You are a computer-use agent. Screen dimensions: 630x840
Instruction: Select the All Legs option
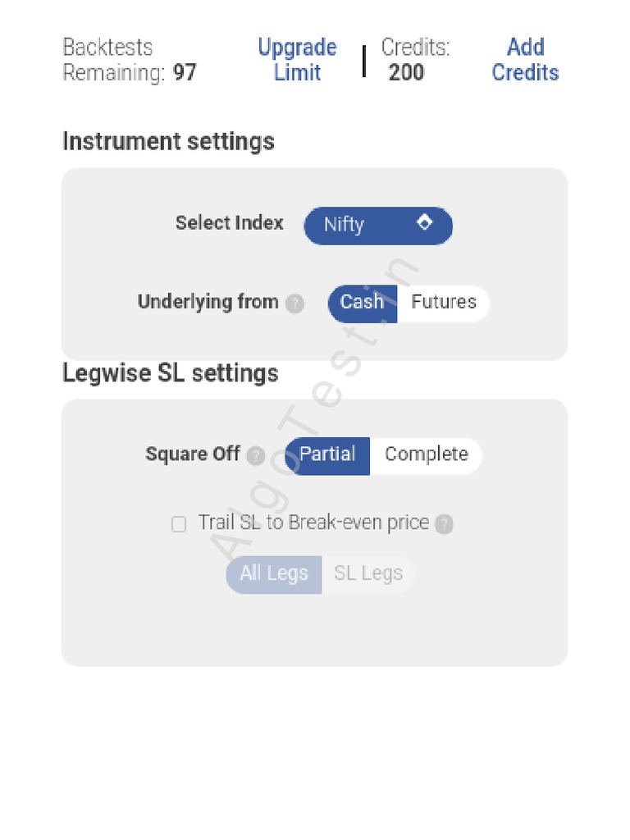(x=274, y=574)
